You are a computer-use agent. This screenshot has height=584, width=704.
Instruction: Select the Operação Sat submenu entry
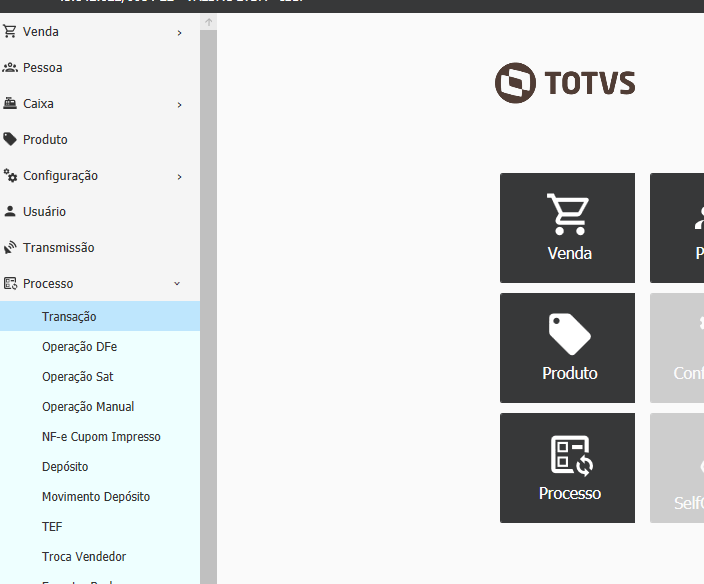tap(100, 376)
